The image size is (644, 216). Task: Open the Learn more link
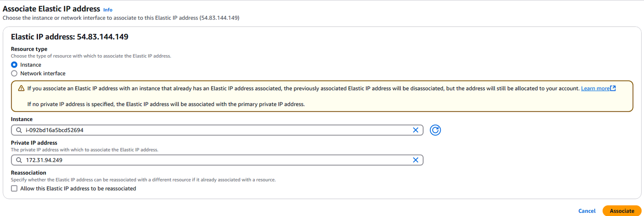point(595,88)
